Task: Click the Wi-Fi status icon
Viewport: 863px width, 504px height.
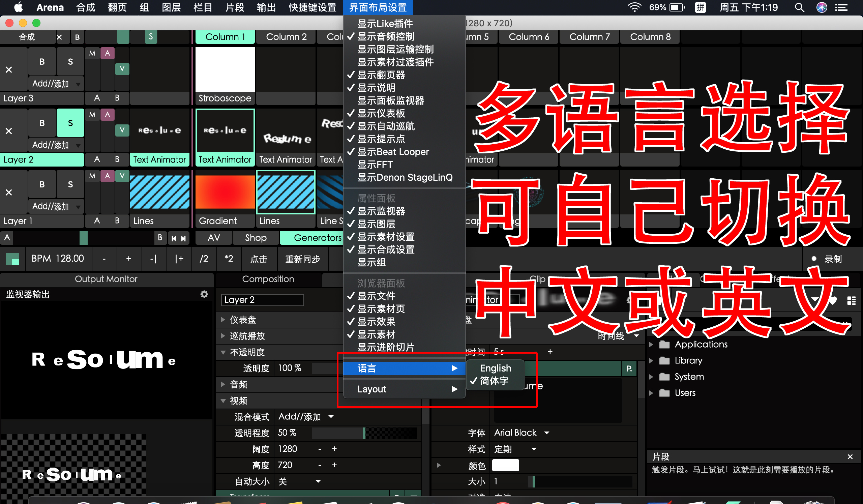Action: click(634, 7)
